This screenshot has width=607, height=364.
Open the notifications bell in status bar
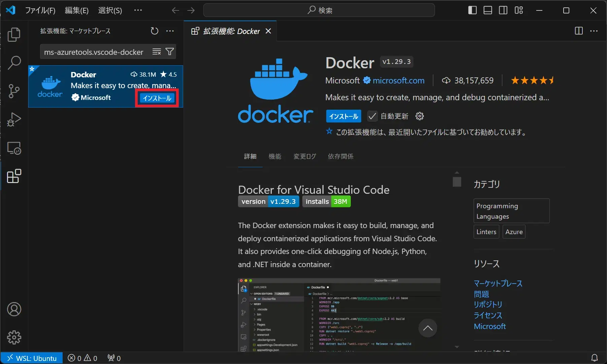[x=595, y=358]
